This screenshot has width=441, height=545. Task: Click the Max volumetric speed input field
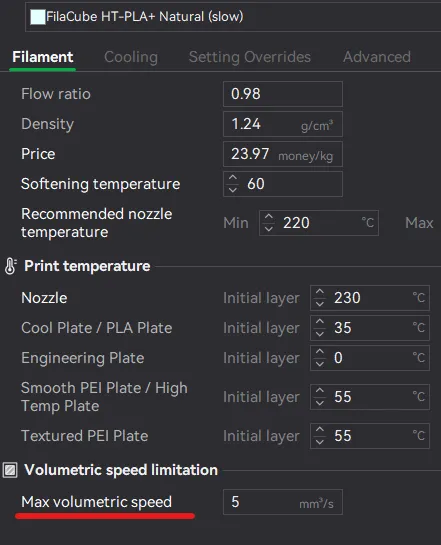(x=283, y=502)
